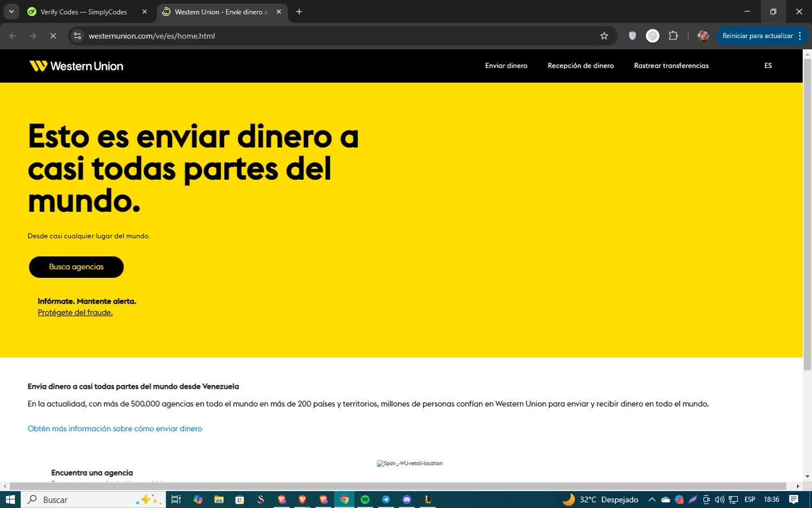Open Spotify from the taskbar
This screenshot has height=508, width=812.
click(365, 499)
